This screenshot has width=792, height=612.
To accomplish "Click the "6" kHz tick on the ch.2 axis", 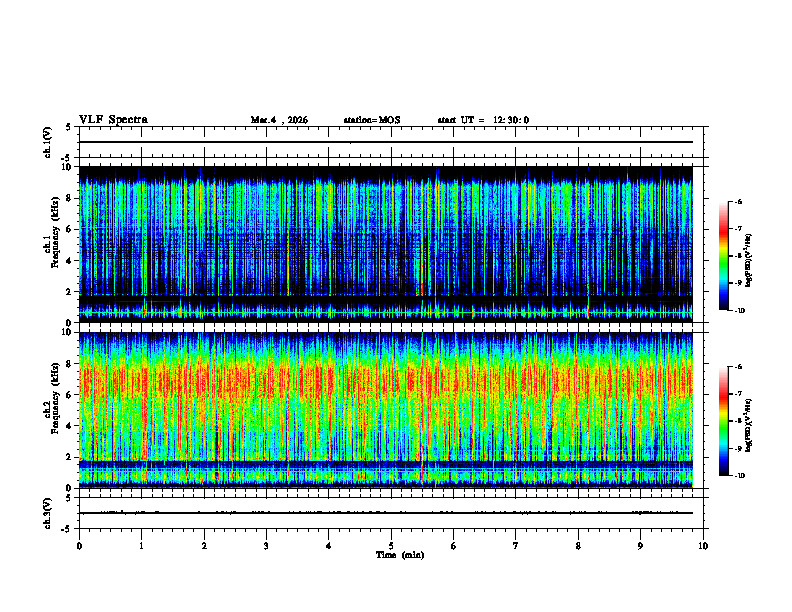I will 70,395.
